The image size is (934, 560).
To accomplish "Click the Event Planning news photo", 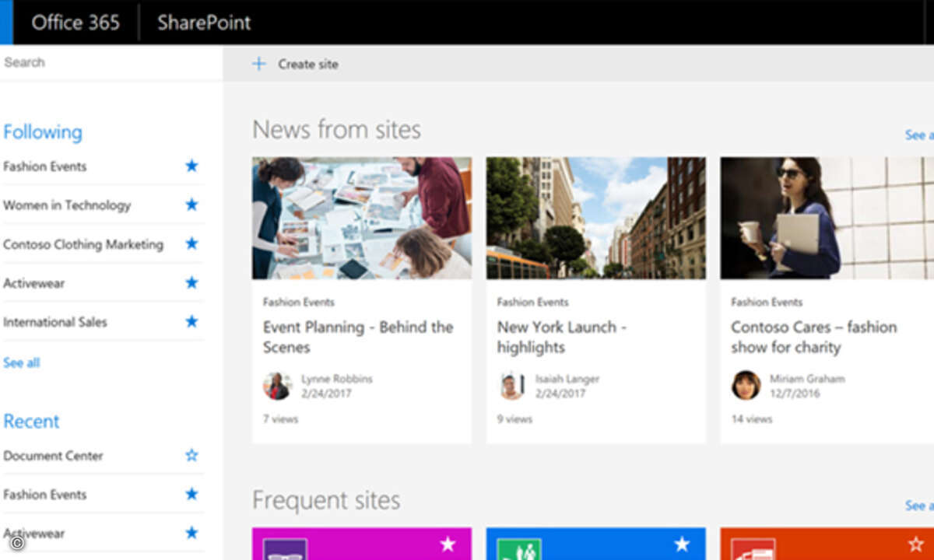I will coord(362,218).
